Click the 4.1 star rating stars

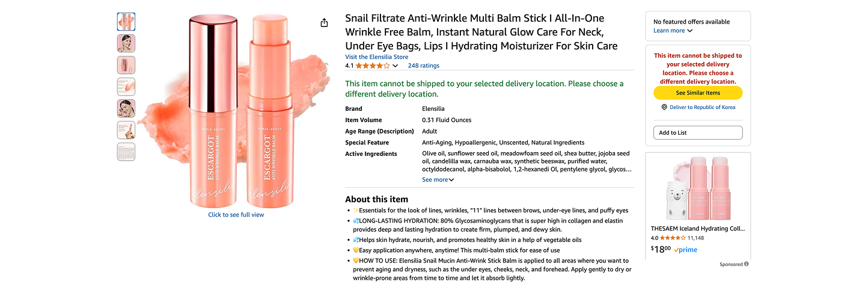coord(373,66)
